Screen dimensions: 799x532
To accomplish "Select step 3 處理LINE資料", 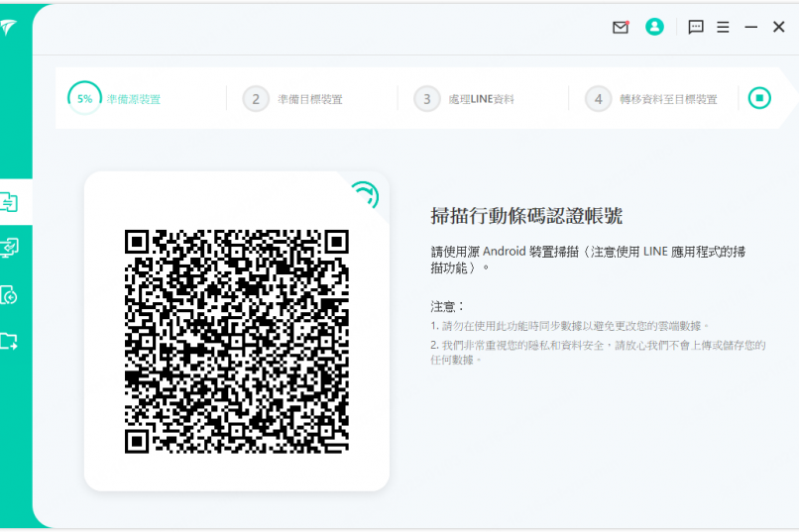I will [x=481, y=99].
